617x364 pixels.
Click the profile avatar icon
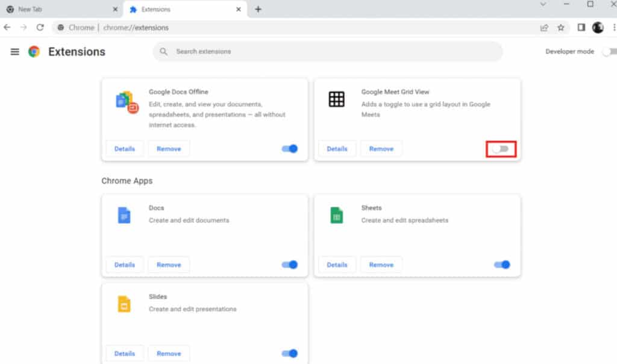tap(598, 27)
